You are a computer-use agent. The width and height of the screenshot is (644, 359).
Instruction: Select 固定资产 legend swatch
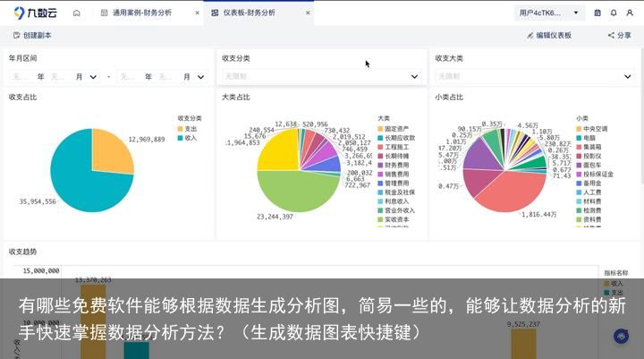pyautogui.click(x=380, y=129)
